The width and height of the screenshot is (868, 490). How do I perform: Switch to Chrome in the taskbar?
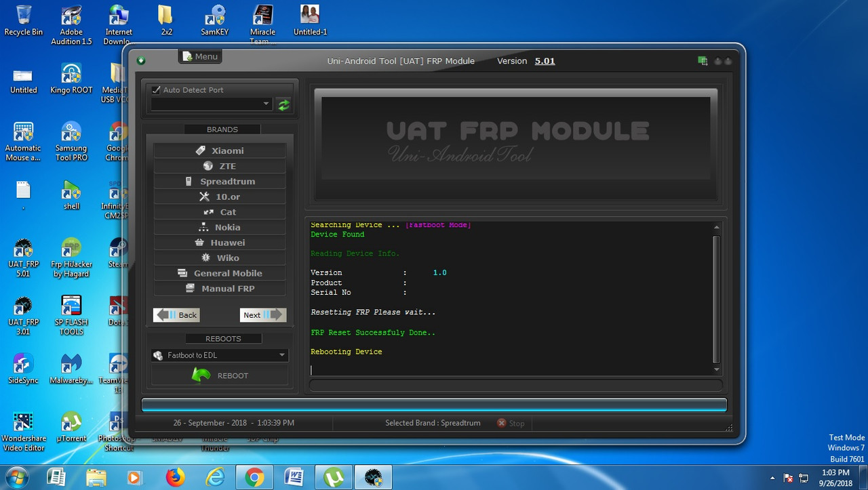coord(254,478)
